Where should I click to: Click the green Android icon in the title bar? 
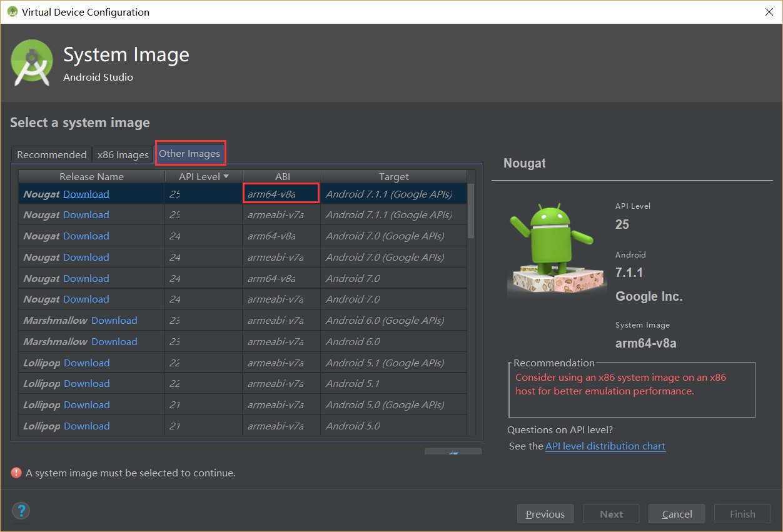(x=13, y=11)
